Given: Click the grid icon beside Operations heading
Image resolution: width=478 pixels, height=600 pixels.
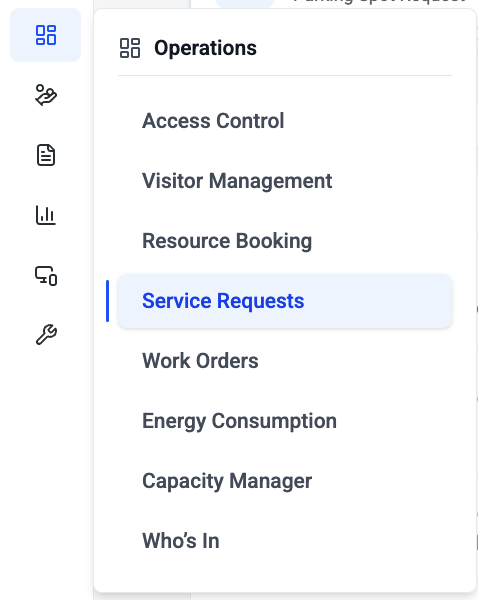Looking at the screenshot, I should 130,48.
